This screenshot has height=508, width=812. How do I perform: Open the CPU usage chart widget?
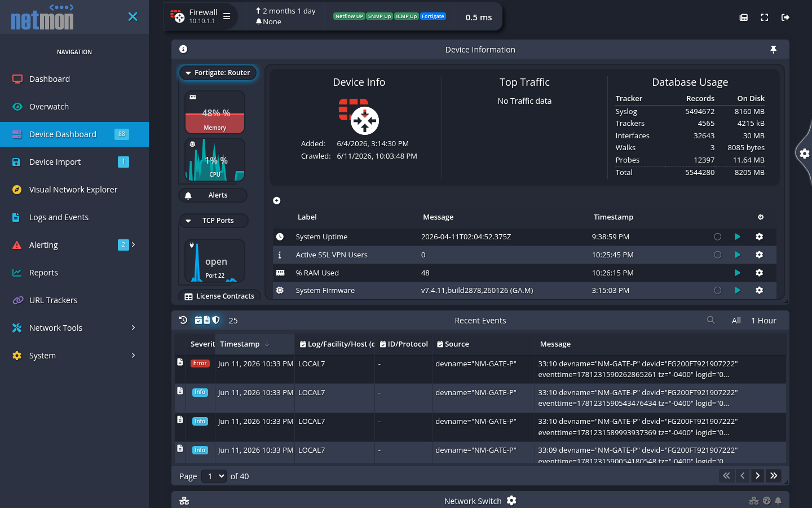pyautogui.click(x=215, y=160)
